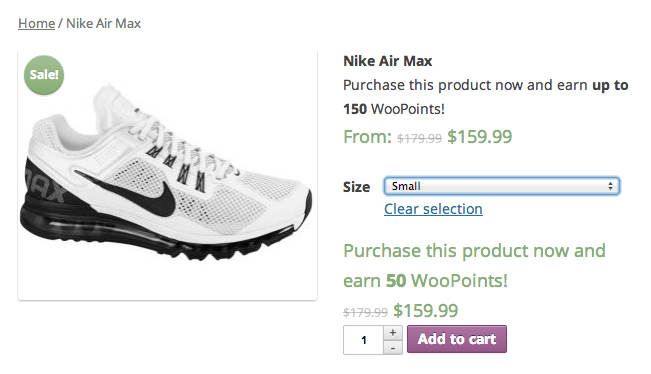Expand the Size dropdown showing Small

tap(502, 186)
